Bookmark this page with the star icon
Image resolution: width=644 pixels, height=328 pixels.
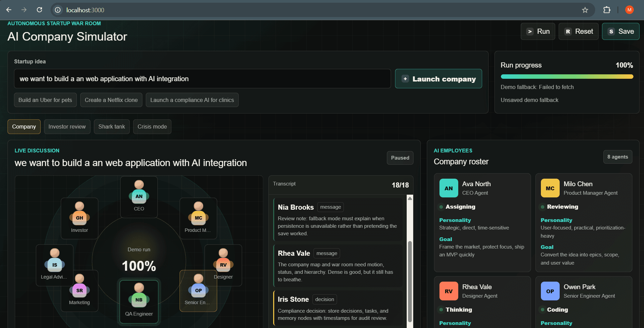(x=585, y=10)
